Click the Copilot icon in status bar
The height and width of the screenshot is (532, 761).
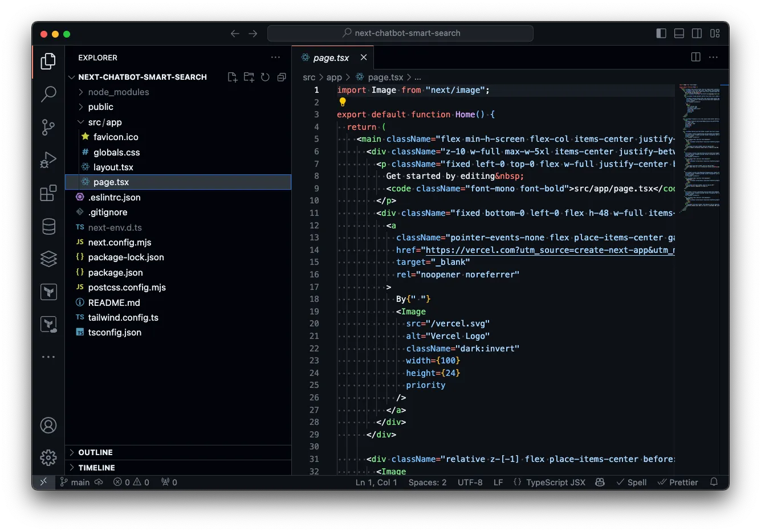[x=600, y=482]
